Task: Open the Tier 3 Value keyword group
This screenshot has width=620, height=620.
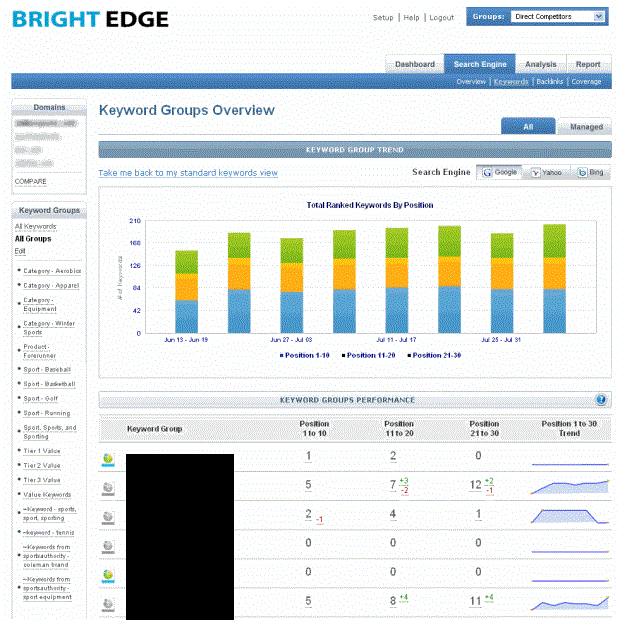Action: [x=42, y=480]
